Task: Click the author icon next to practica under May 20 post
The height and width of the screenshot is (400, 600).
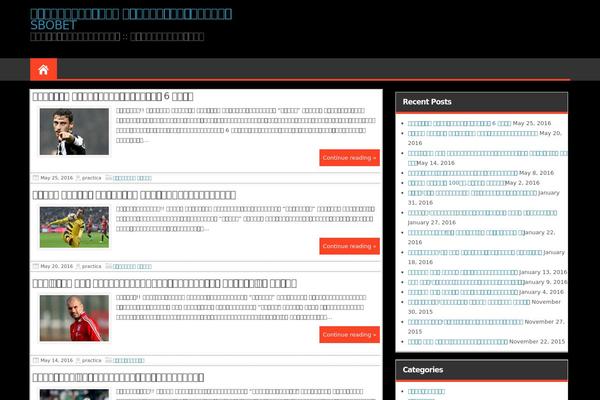Action: point(78,266)
